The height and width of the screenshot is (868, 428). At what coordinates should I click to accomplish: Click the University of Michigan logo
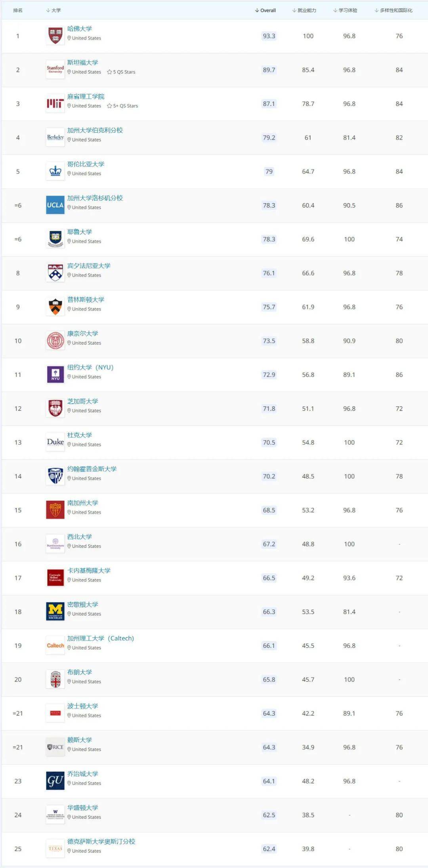[55, 612]
